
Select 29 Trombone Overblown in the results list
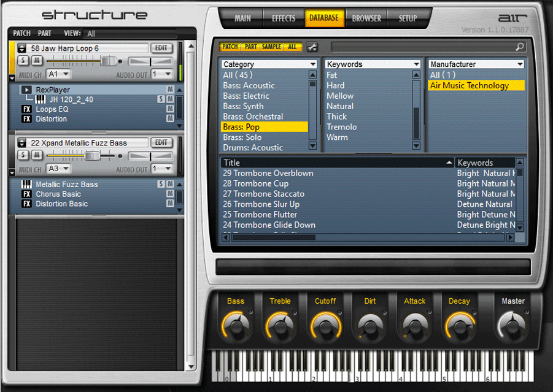pyautogui.click(x=267, y=173)
